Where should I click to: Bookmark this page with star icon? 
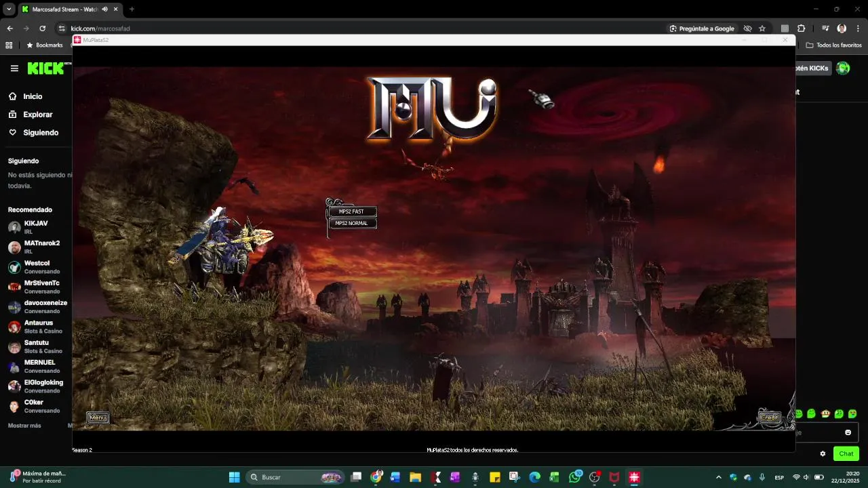coord(762,28)
